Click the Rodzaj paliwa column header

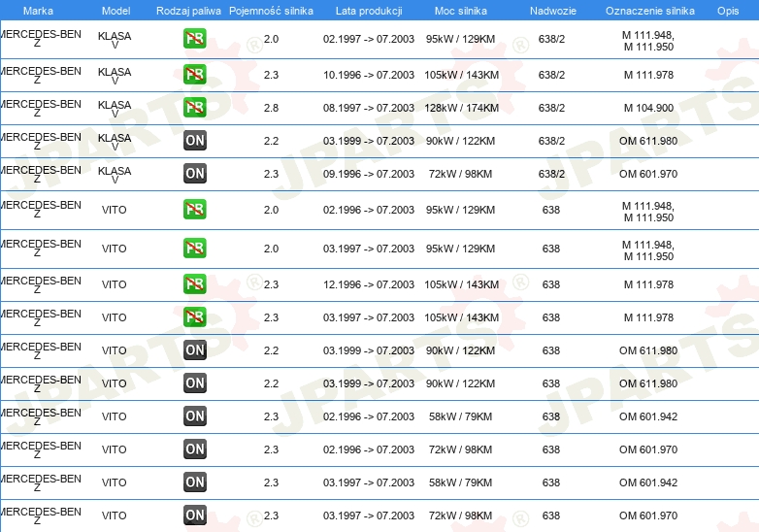point(188,11)
